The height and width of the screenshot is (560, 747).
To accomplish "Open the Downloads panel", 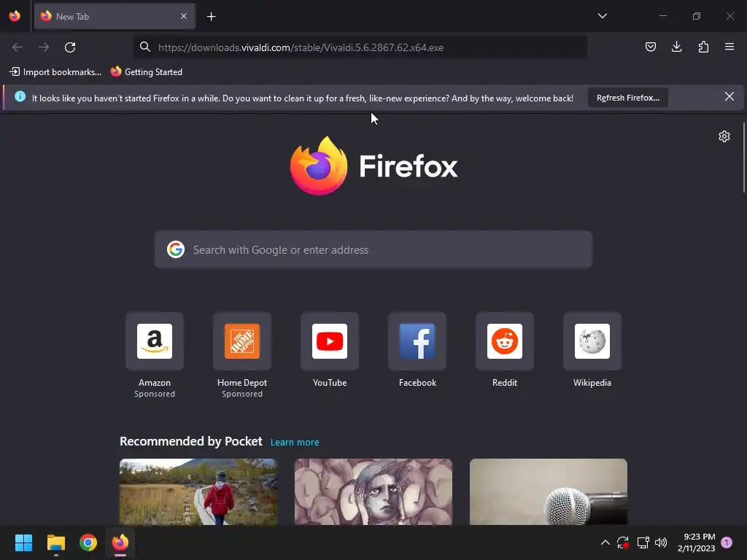I will (676, 47).
